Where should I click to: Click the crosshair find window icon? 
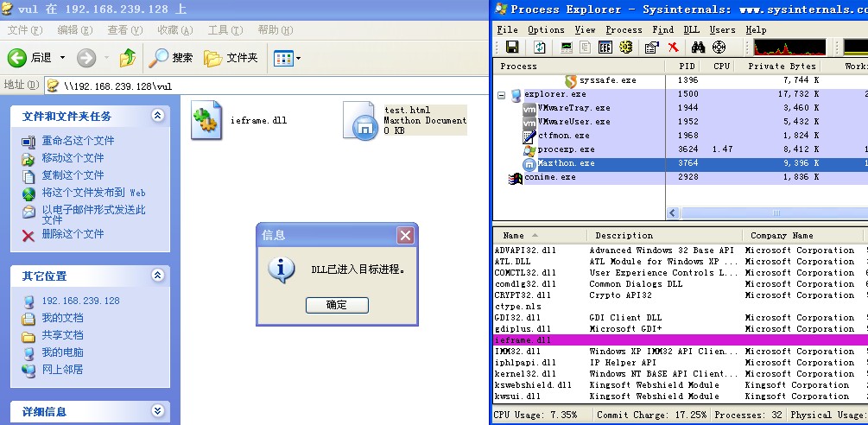pyautogui.click(x=719, y=47)
